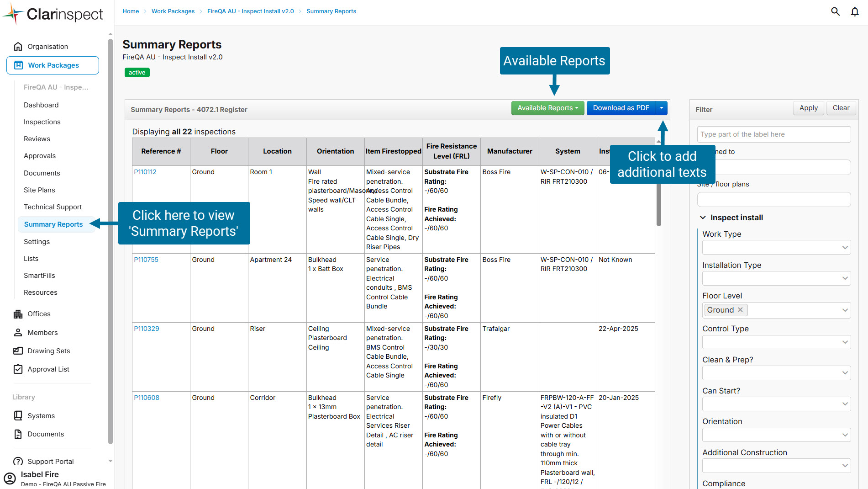
Task: Click the Site / floor plans field
Action: click(x=773, y=199)
